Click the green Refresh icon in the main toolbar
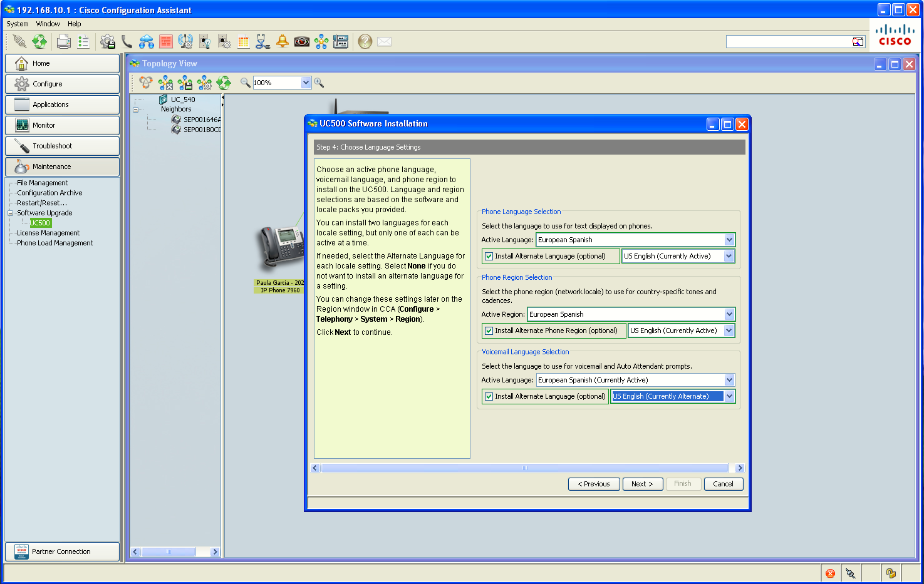924x584 pixels. pyautogui.click(x=39, y=41)
